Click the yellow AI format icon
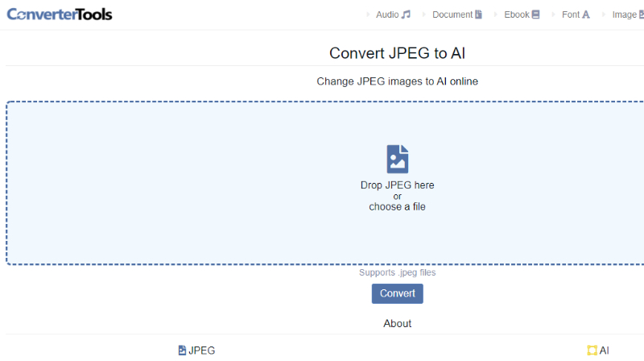 [x=592, y=351]
